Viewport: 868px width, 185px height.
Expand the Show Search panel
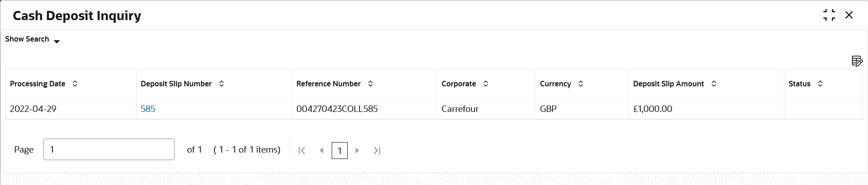32,39
